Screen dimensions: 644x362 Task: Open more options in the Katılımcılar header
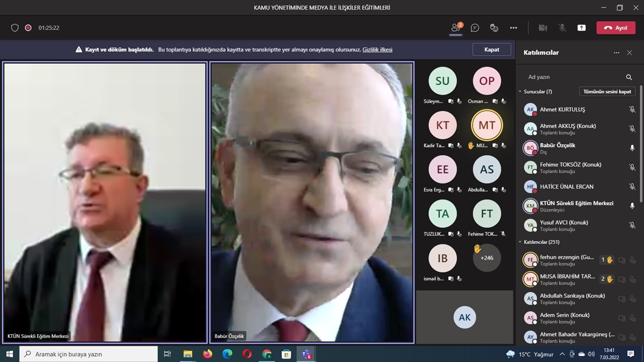(x=617, y=53)
